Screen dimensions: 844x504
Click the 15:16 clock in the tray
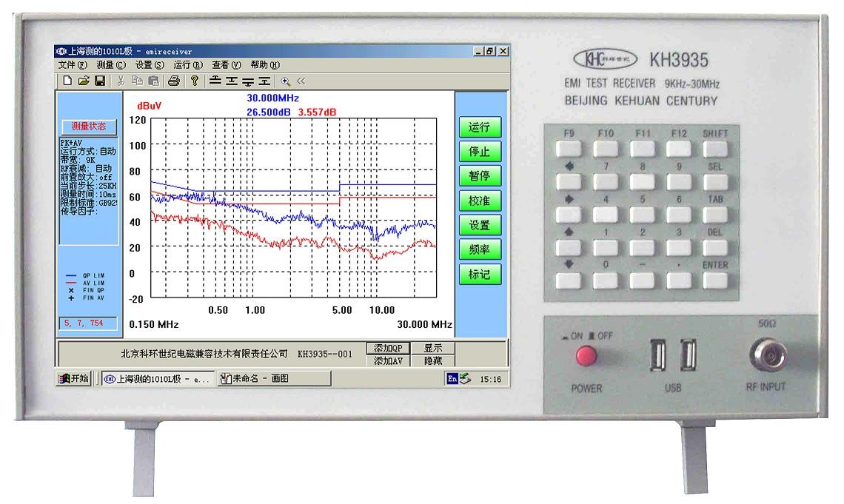[490, 379]
